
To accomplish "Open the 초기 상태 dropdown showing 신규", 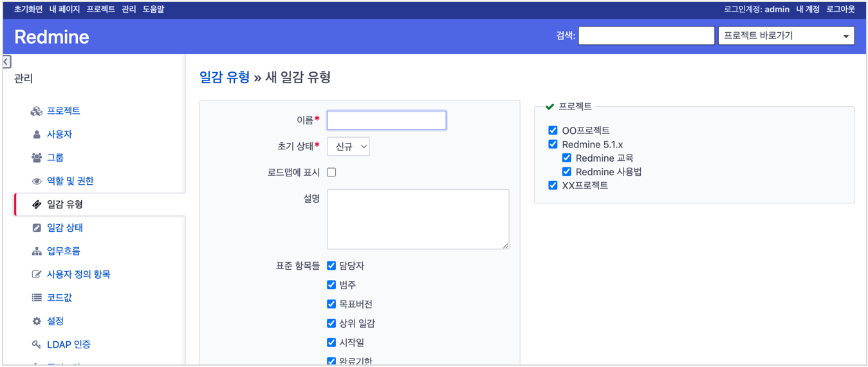I will (348, 147).
